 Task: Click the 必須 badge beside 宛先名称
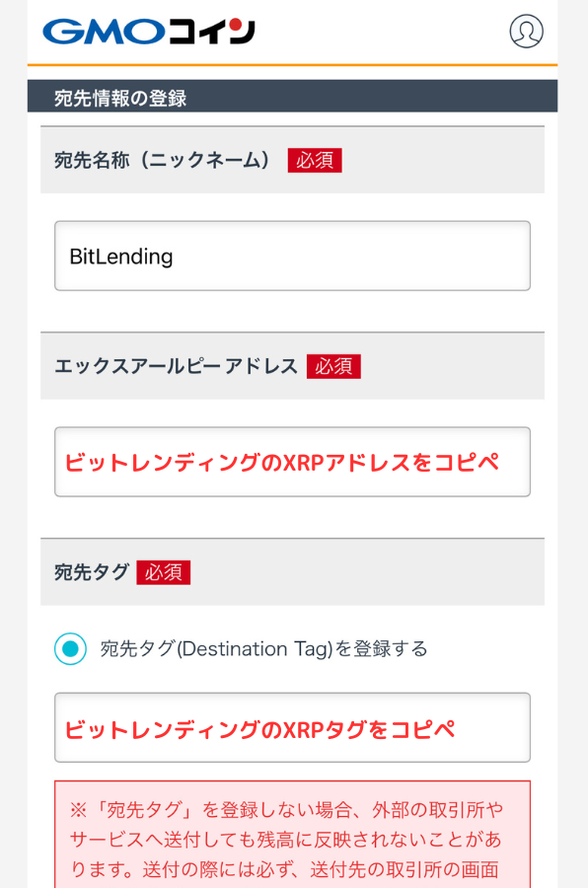coord(315,160)
